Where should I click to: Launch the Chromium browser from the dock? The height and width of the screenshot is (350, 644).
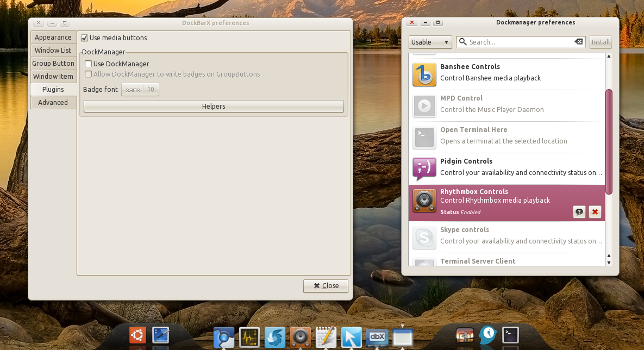223,337
